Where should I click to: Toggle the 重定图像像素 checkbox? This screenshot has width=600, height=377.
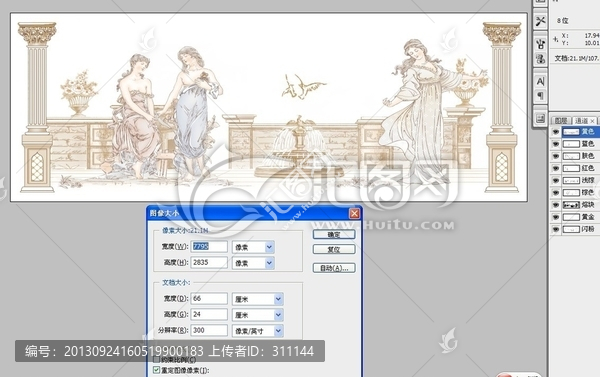click(156, 370)
